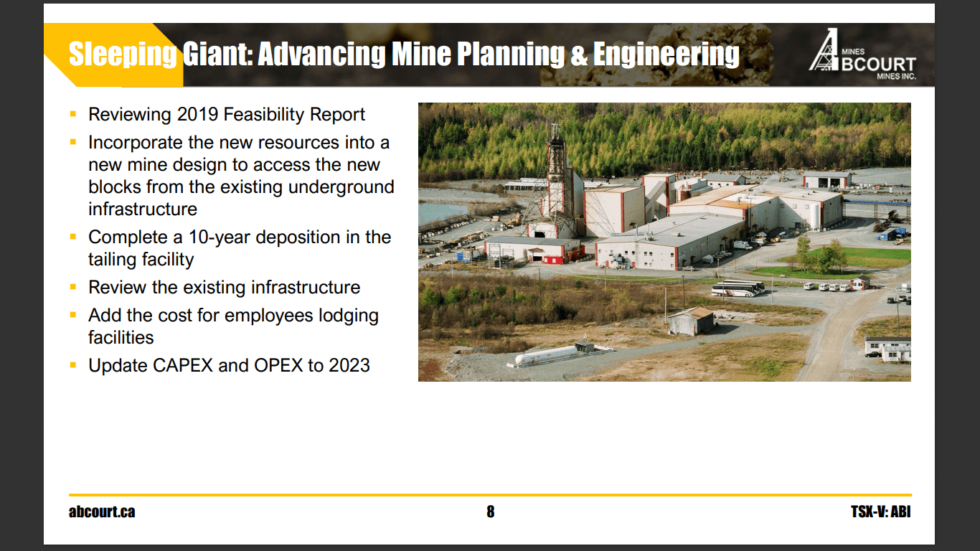Click the page number 8
980x551 pixels.
point(491,512)
